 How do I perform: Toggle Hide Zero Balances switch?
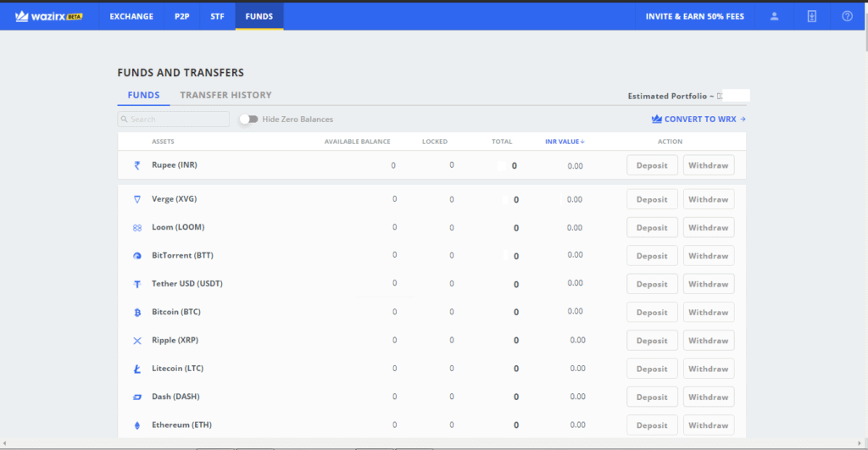click(x=249, y=119)
